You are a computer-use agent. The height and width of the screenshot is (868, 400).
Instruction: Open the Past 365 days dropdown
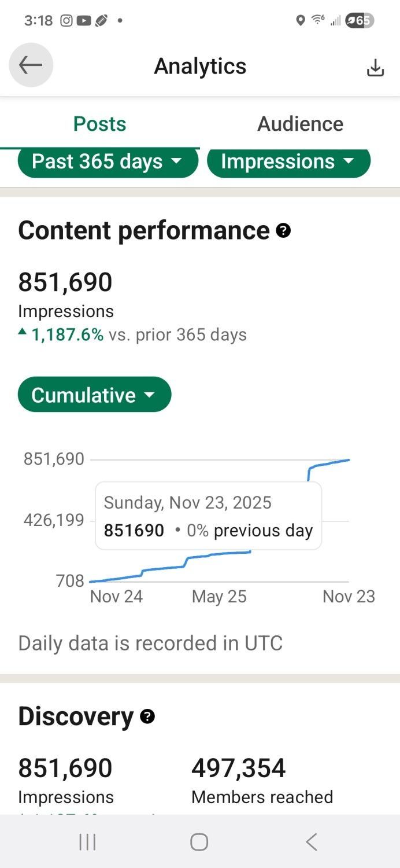click(x=107, y=161)
